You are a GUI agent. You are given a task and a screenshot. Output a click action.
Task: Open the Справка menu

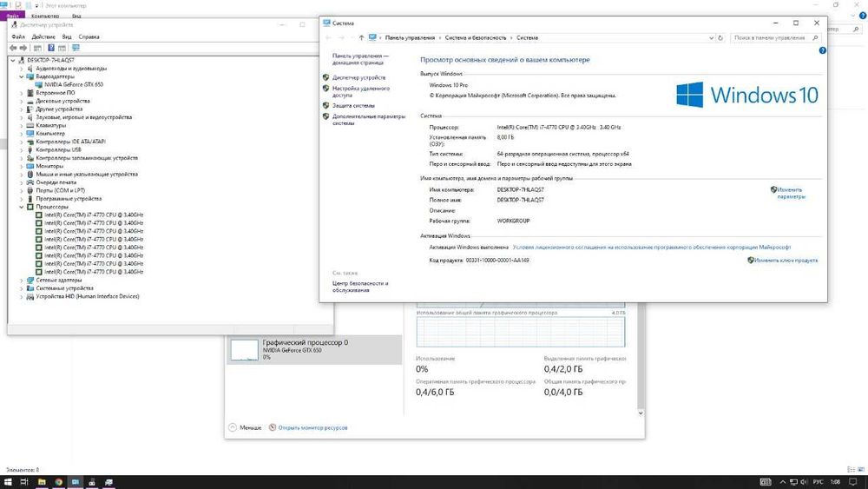tap(89, 36)
